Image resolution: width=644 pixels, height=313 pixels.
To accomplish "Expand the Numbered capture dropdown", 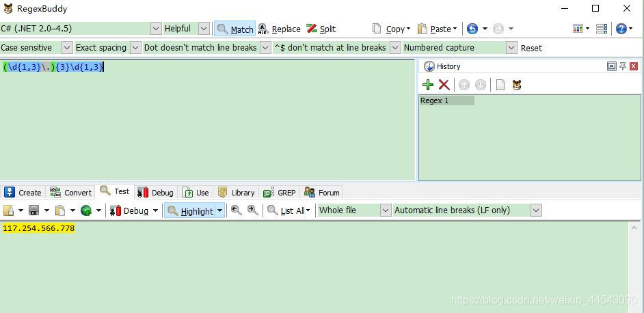I will point(511,48).
